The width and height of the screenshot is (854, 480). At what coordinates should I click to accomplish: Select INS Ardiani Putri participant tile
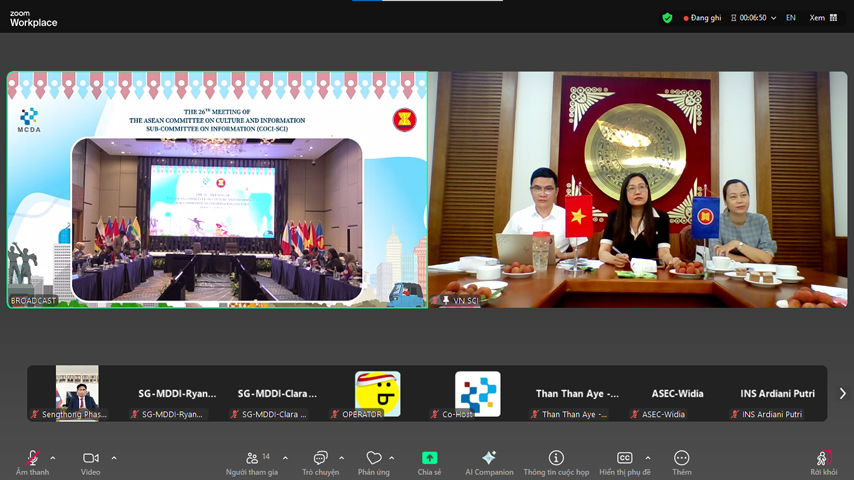(778, 393)
